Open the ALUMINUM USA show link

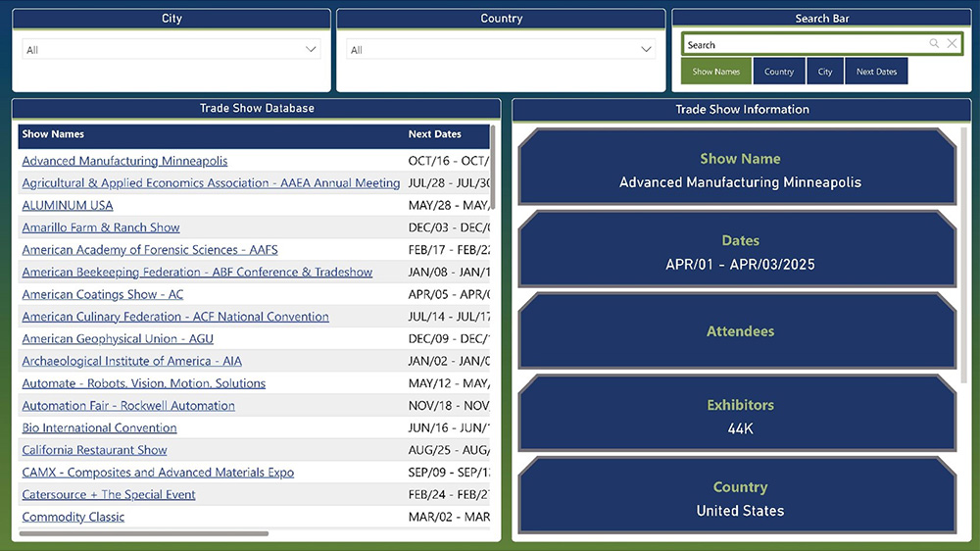pos(68,206)
